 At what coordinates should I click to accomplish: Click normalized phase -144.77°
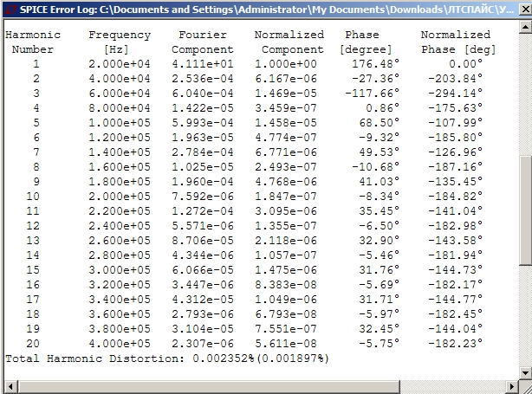455,300
